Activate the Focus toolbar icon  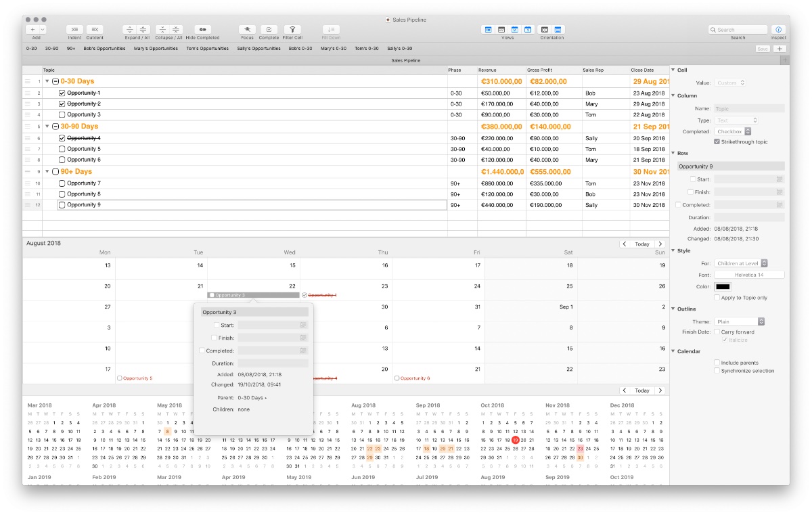[x=247, y=30]
